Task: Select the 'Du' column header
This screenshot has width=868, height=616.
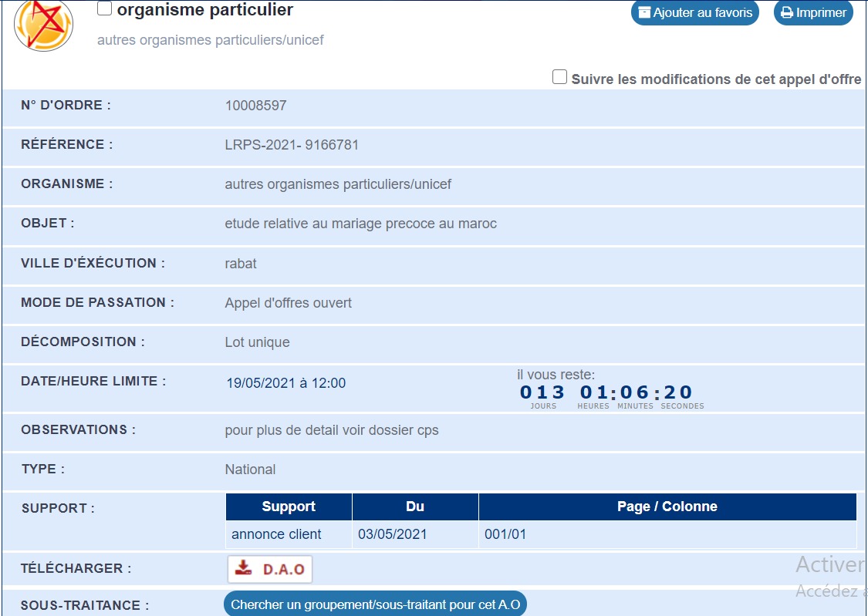Action: [x=415, y=507]
